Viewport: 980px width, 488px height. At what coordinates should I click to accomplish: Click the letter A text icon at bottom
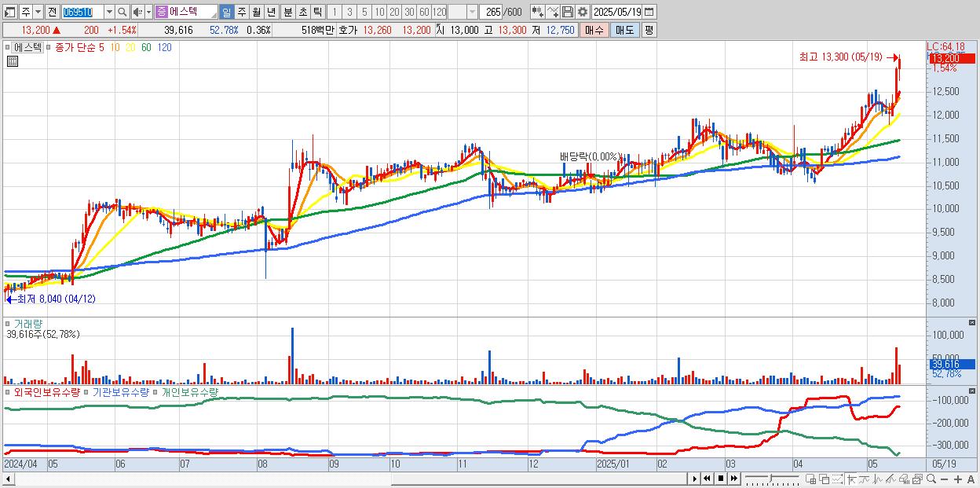(971, 479)
